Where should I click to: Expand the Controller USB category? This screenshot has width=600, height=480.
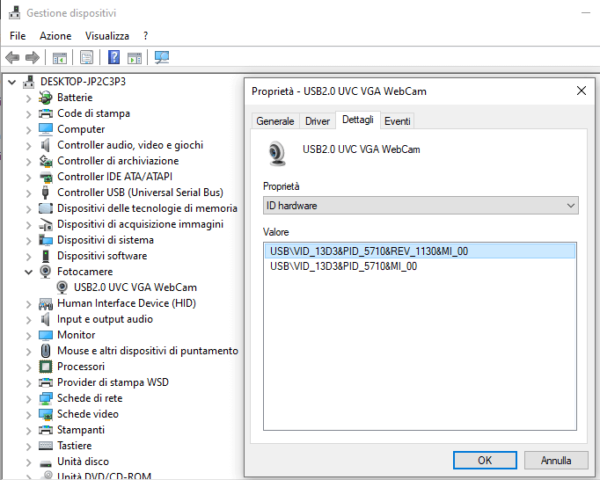28,193
